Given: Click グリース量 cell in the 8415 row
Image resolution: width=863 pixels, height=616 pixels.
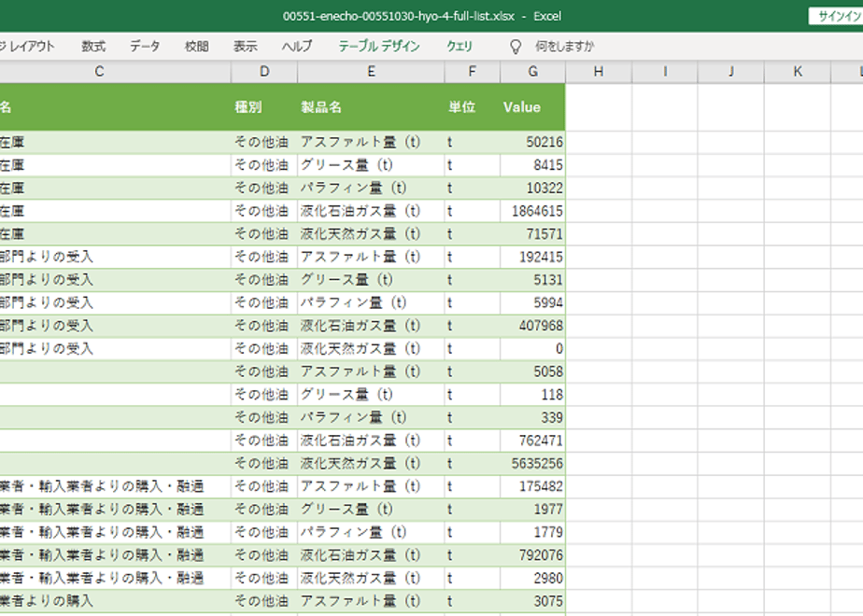Looking at the screenshot, I should point(371,165).
